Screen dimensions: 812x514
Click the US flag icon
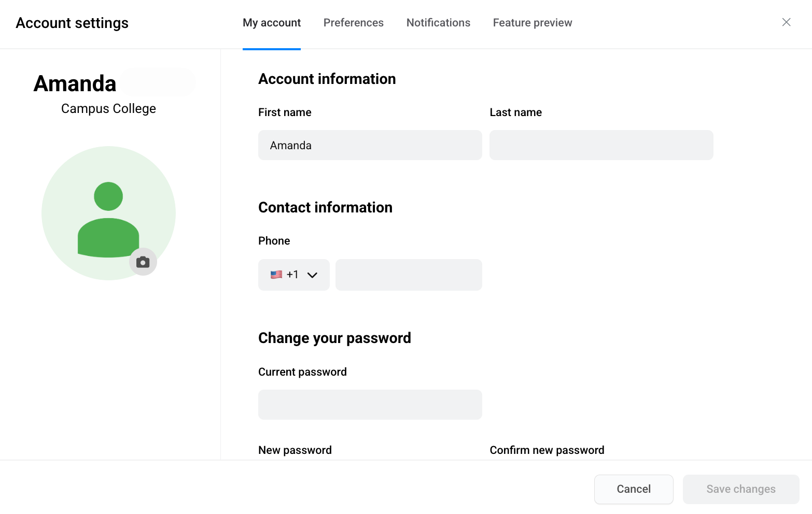click(x=276, y=275)
